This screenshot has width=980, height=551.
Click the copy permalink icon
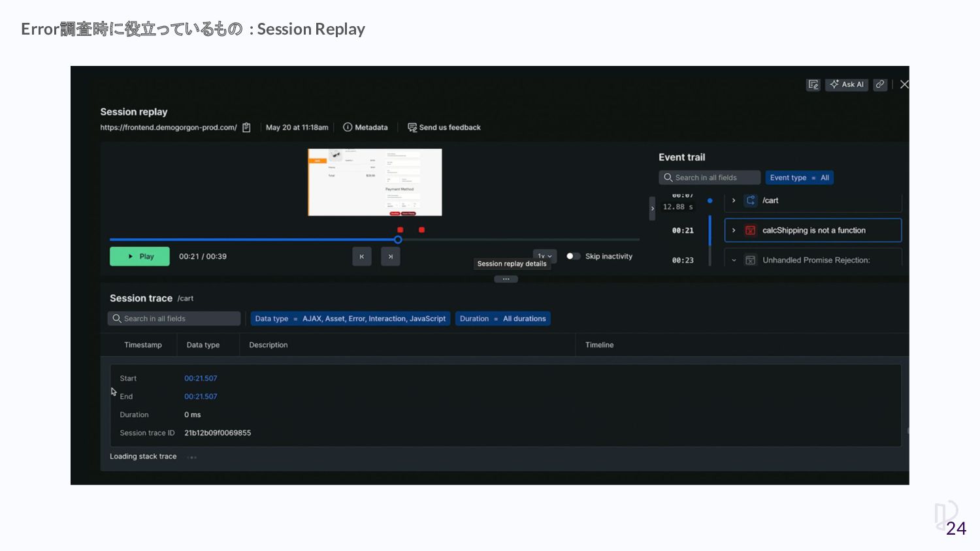[x=880, y=85]
